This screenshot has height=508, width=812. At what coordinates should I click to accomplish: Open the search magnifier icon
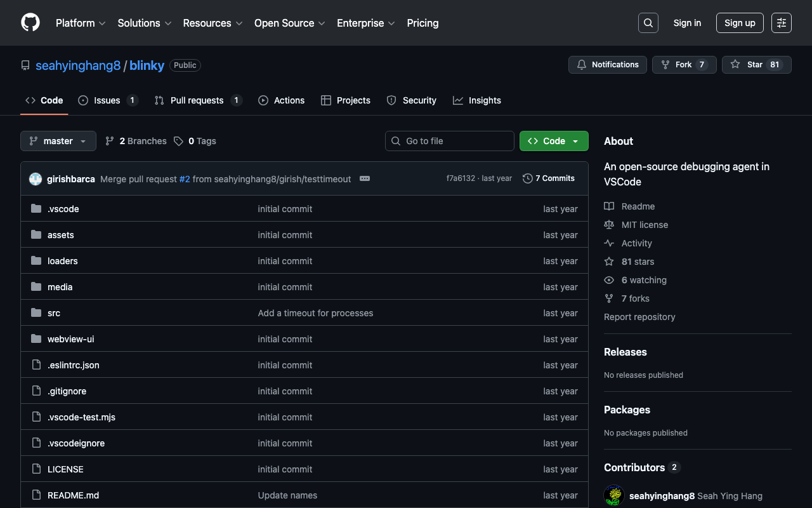click(x=648, y=23)
